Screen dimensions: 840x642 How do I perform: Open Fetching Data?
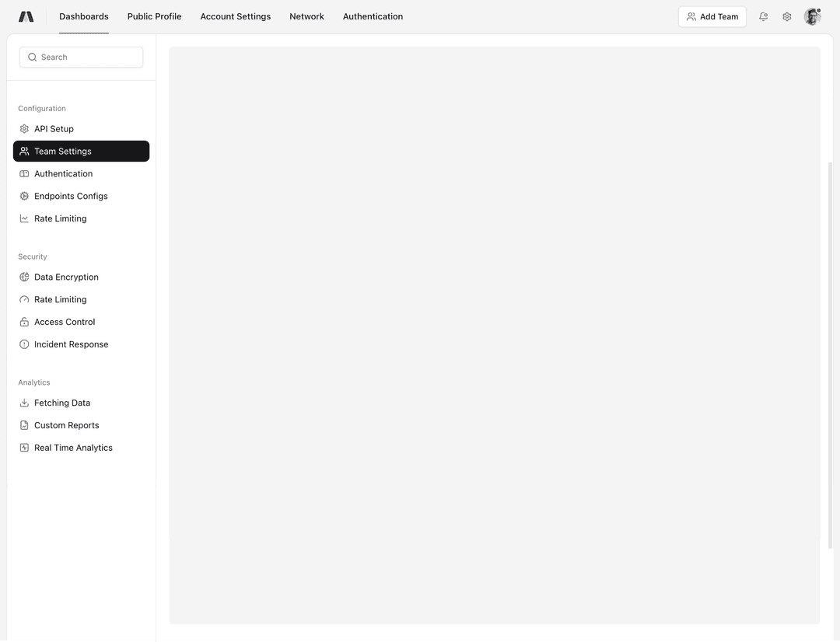click(x=81, y=403)
